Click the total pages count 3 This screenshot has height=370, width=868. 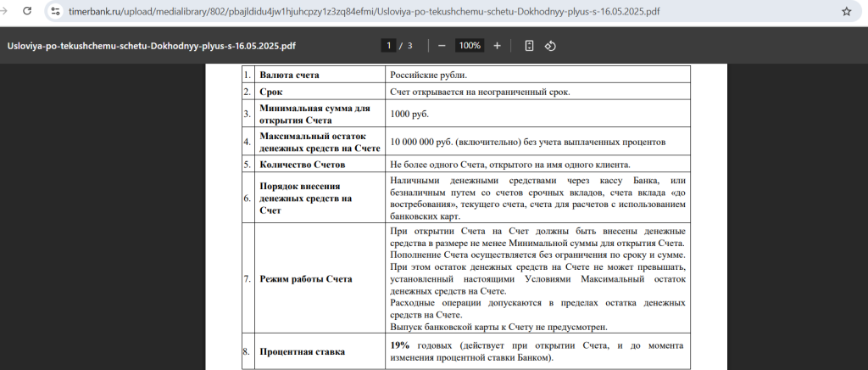410,46
